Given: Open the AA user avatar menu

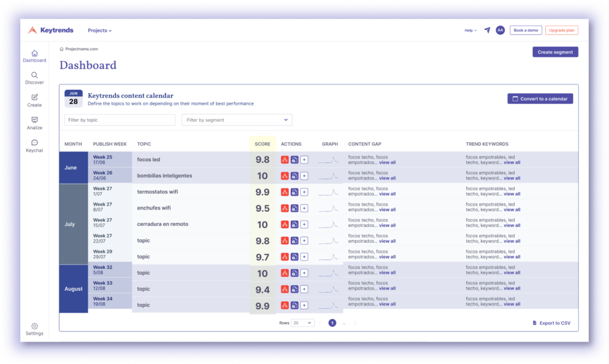Looking at the screenshot, I should click(x=500, y=30).
